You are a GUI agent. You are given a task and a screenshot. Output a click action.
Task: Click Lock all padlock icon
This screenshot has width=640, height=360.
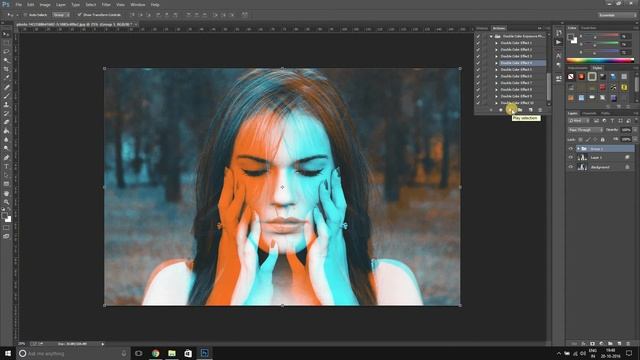pyautogui.click(x=602, y=139)
